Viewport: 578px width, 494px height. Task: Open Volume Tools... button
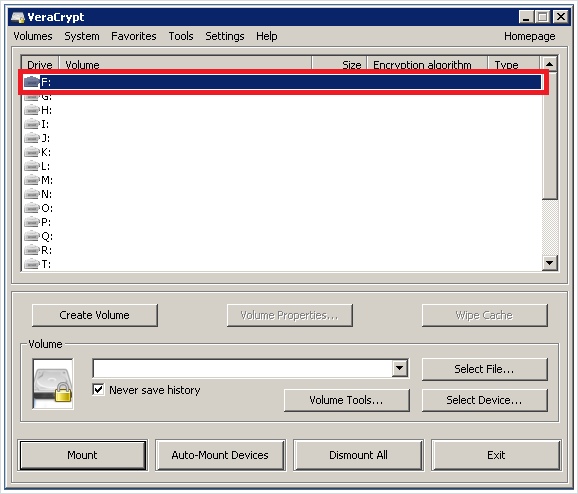(x=347, y=400)
